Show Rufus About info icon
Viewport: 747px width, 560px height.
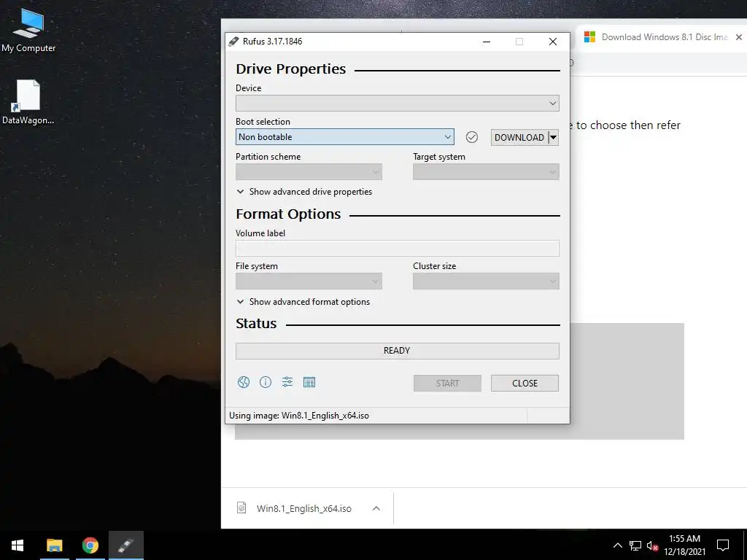(266, 382)
